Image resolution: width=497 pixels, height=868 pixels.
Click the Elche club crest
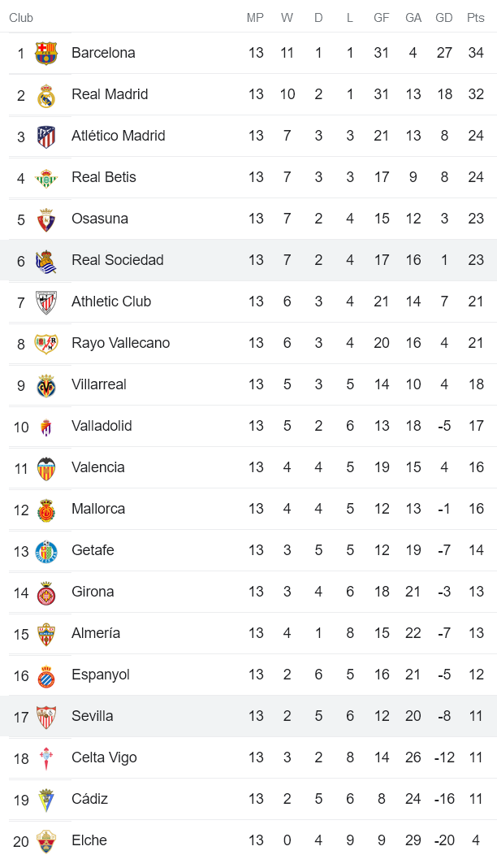coord(49,840)
